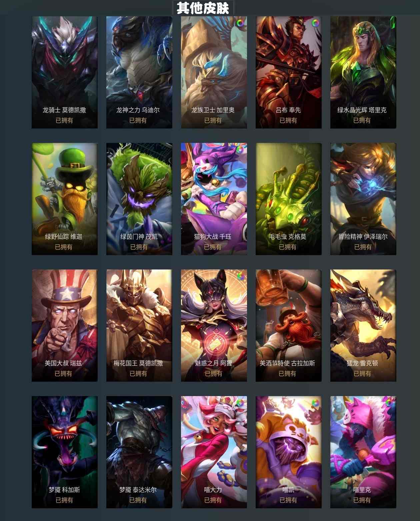Click the 猛龙 雷克顿 skin name label
This screenshot has width=420, height=521.
click(362, 363)
